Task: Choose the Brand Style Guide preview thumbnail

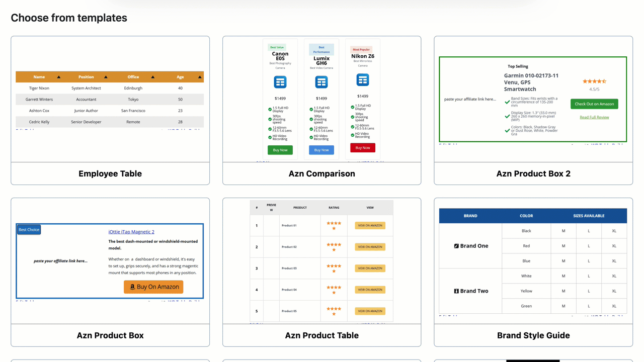Action: point(533,261)
